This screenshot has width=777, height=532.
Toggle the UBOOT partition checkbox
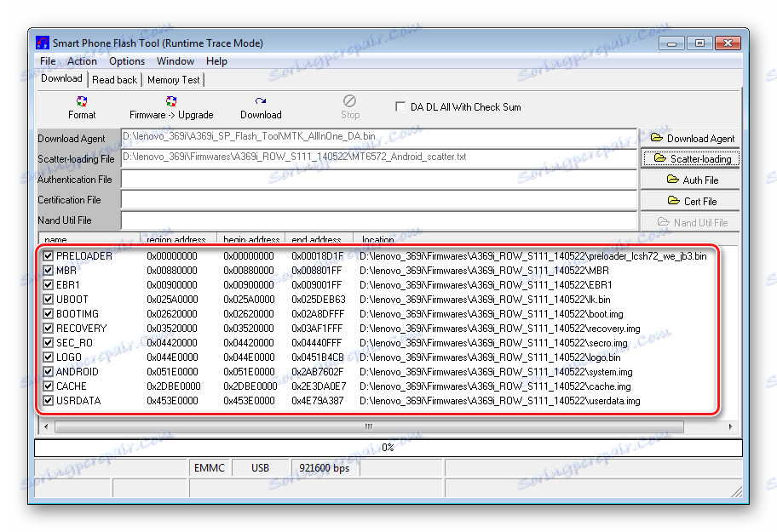tap(48, 300)
